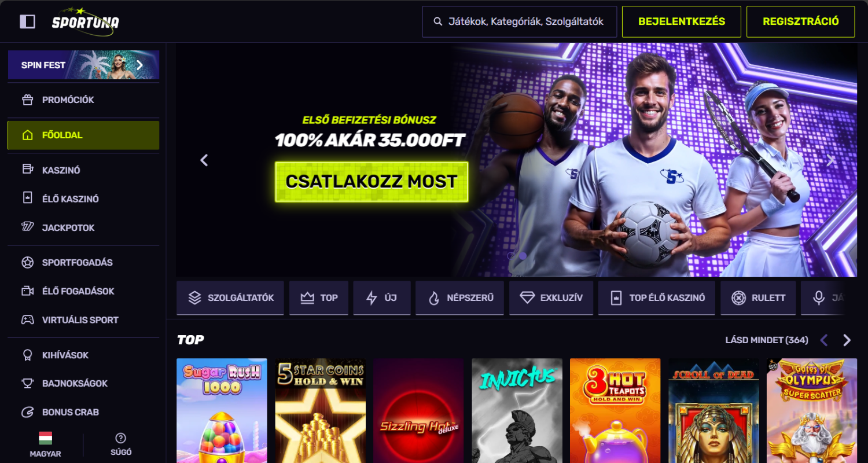Click the Csatlakozz Most button
Viewport: 868px width, 463px height.
[x=372, y=182]
